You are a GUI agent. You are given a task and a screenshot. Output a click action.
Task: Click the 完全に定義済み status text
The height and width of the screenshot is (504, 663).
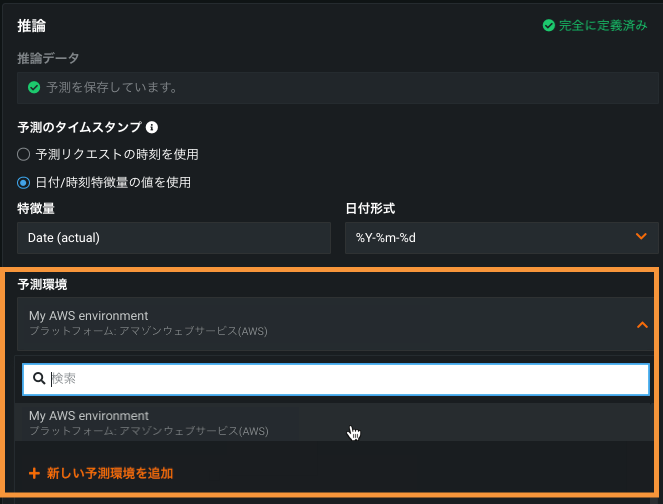(x=603, y=26)
